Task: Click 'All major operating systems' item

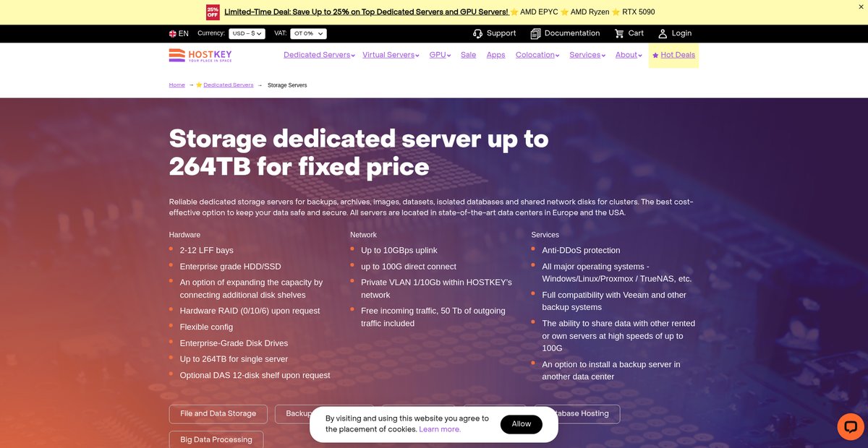Action: (x=617, y=273)
